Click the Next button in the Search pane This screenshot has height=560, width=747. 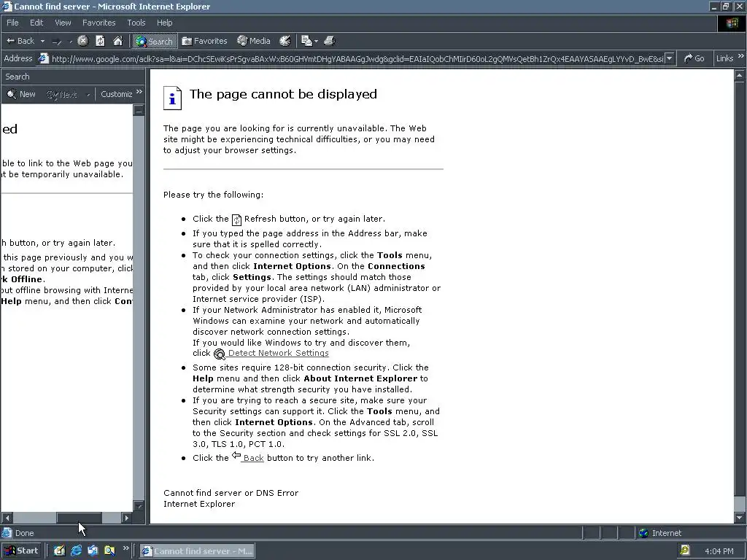pyautogui.click(x=62, y=94)
